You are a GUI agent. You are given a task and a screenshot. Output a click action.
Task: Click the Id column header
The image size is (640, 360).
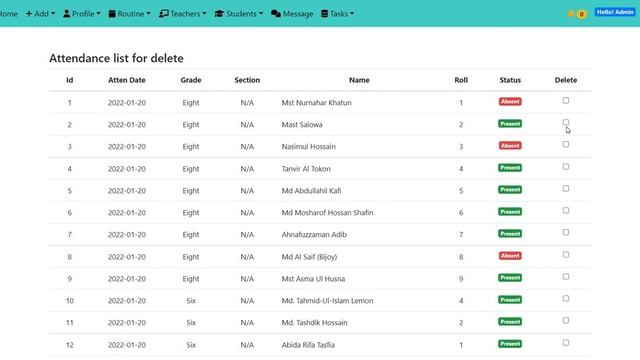click(69, 80)
